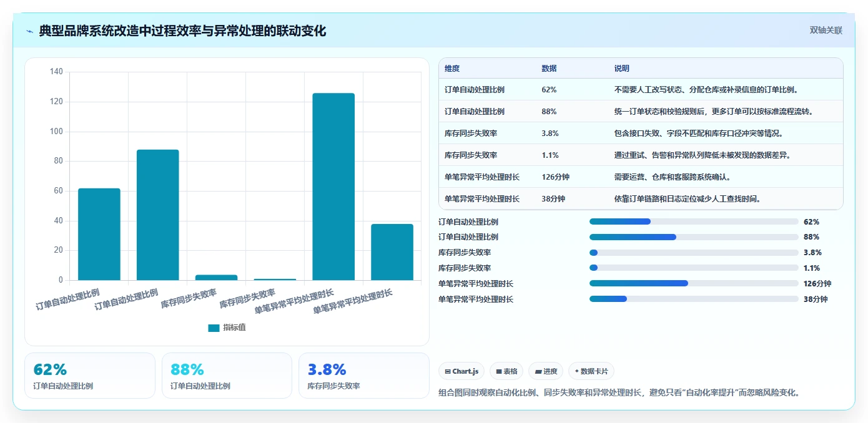This screenshot has width=868, height=423.
Task: Click the 62% data card
Action: (90, 376)
